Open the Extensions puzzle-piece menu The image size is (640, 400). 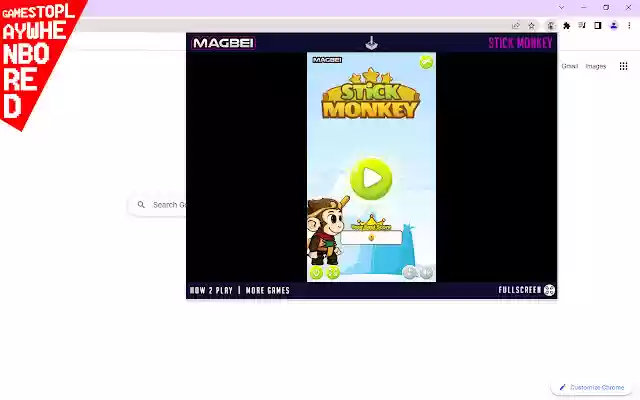point(567,26)
